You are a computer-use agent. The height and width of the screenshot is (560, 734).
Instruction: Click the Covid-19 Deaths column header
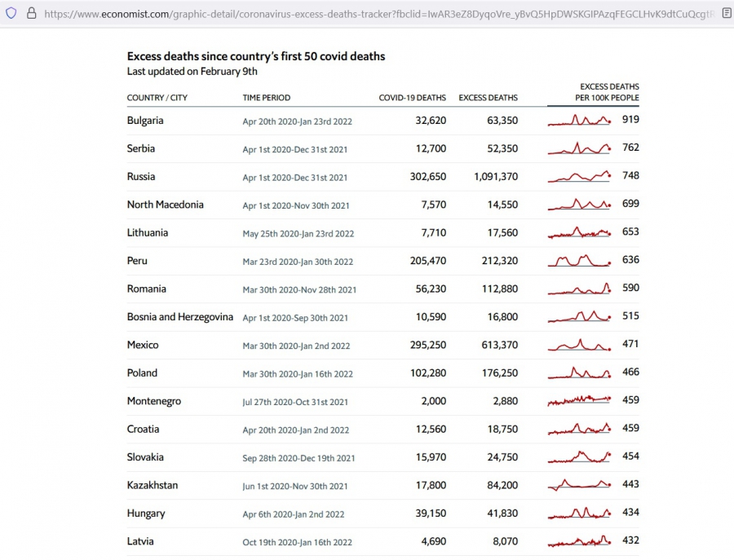coord(412,98)
